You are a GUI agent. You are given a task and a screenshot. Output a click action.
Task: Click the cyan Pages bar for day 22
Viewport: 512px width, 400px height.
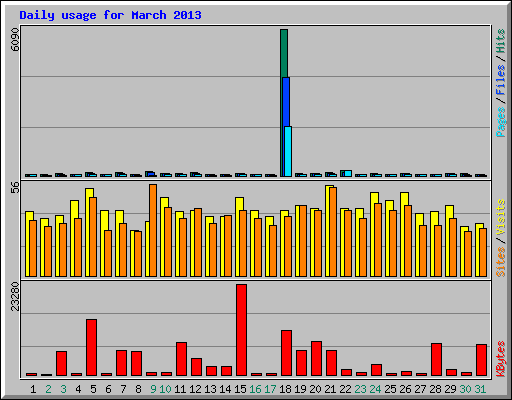[x=348, y=174]
